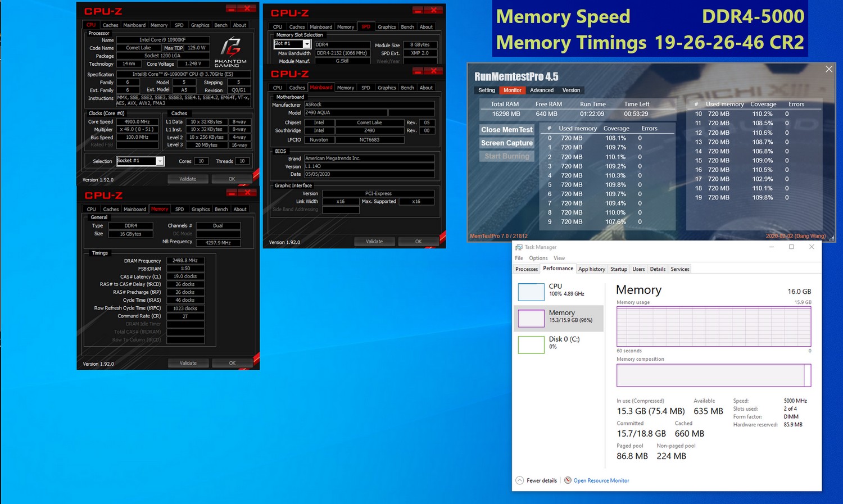This screenshot has width=843, height=504.
Task: Open the View menu in Task Manager
Action: coord(559,258)
